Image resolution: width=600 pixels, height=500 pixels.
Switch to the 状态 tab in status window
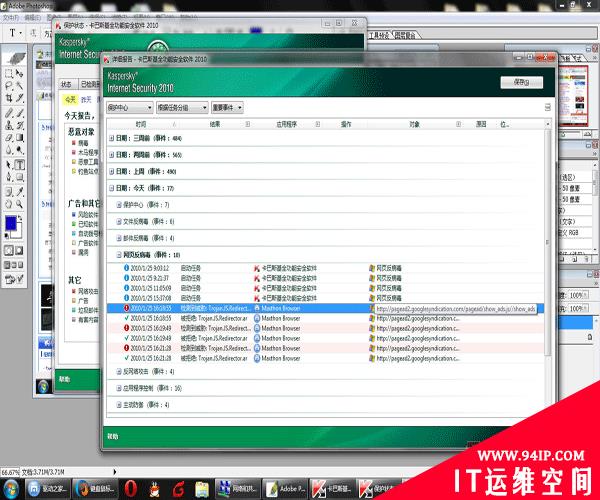(x=66, y=84)
